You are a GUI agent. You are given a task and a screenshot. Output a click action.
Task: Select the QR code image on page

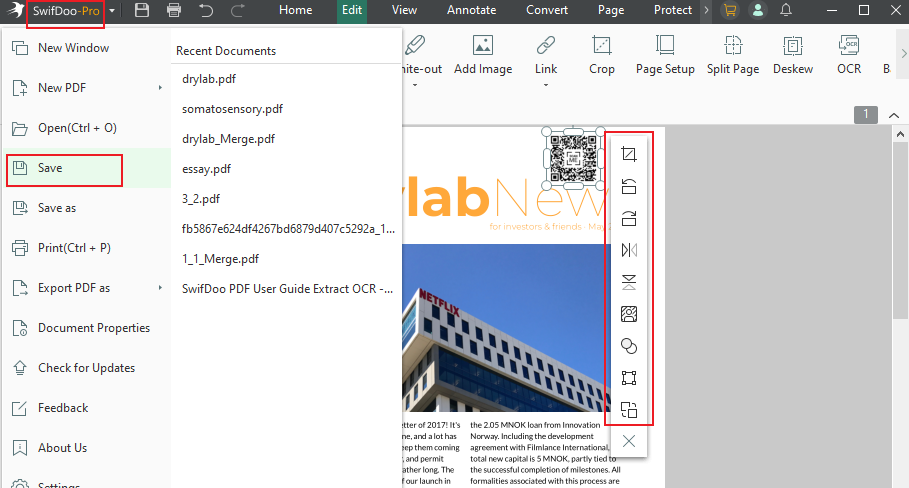pyautogui.click(x=573, y=158)
